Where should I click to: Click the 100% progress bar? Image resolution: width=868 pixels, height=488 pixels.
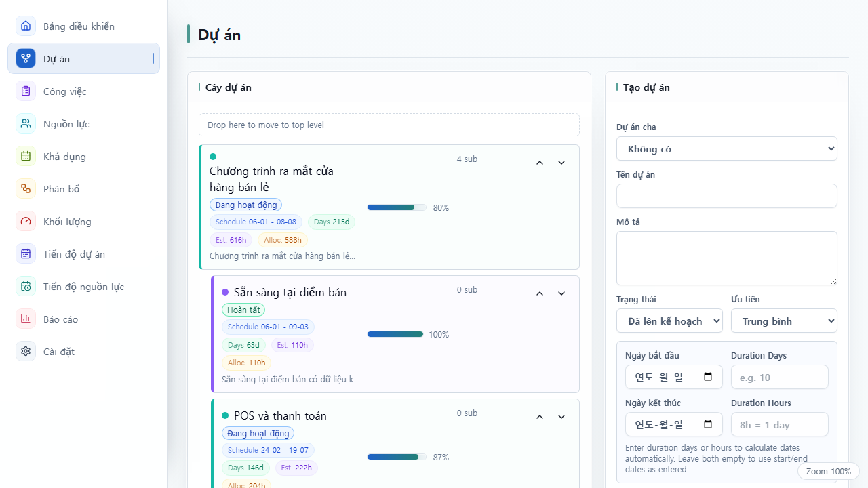coord(395,334)
